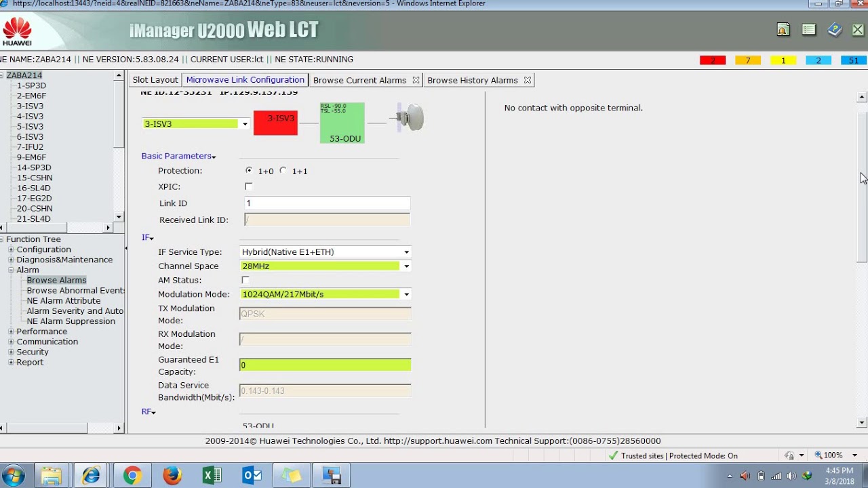This screenshot has width=868, height=488.
Task: Open Browse Alarms in function tree
Action: (56, 280)
